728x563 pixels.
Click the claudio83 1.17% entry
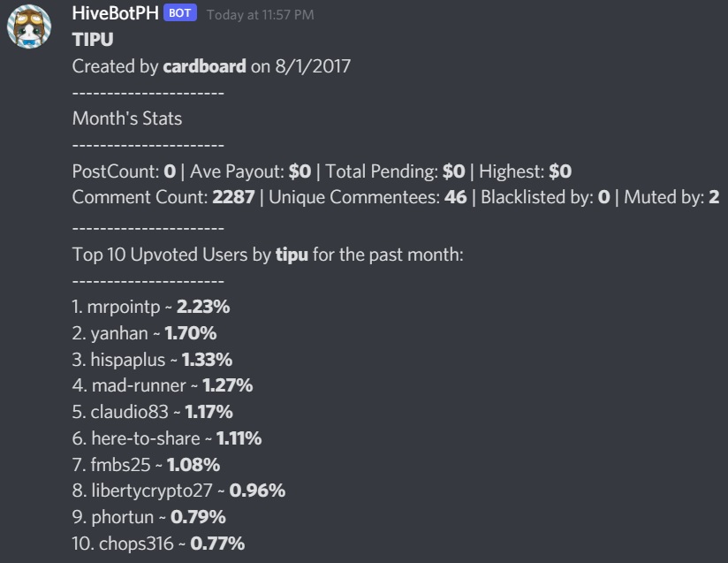click(x=152, y=412)
